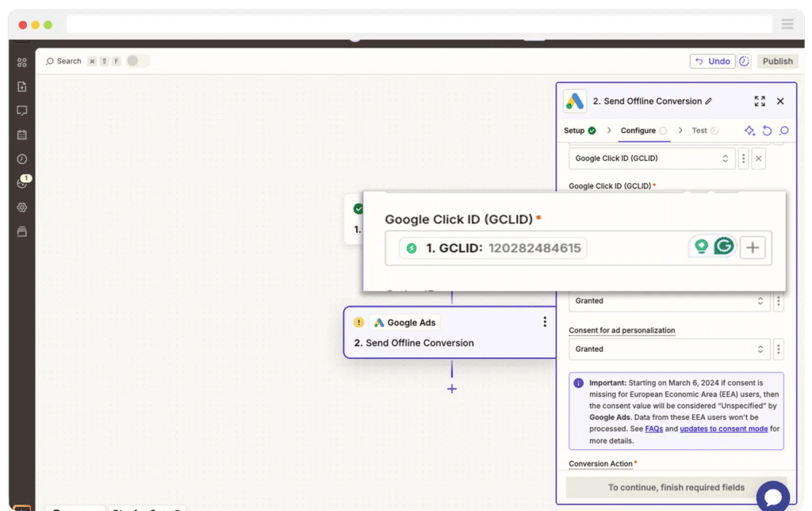812x511 pixels.
Task: Expand the step panel to fullscreen
Action: tap(759, 101)
